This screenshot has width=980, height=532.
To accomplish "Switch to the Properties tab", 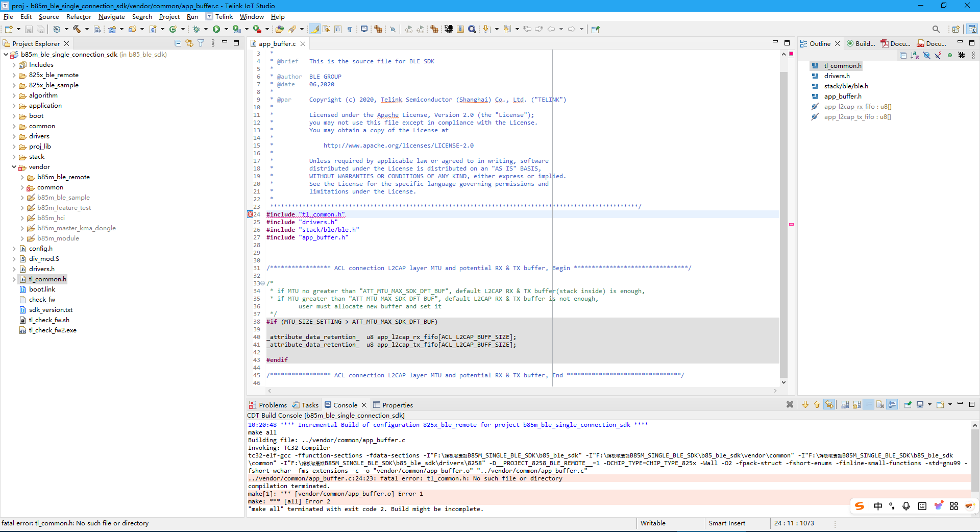I will (x=393, y=405).
